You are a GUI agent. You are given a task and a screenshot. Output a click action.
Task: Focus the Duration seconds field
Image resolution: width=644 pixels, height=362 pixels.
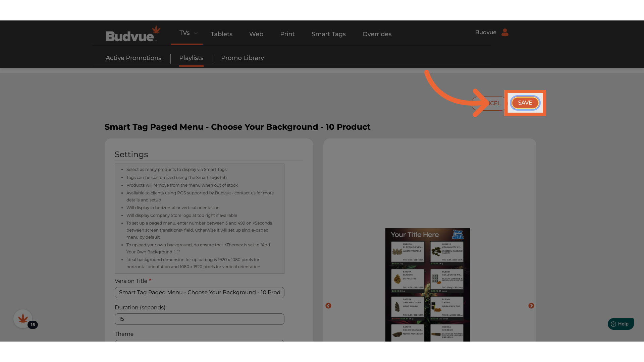click(x=199, y=319)
